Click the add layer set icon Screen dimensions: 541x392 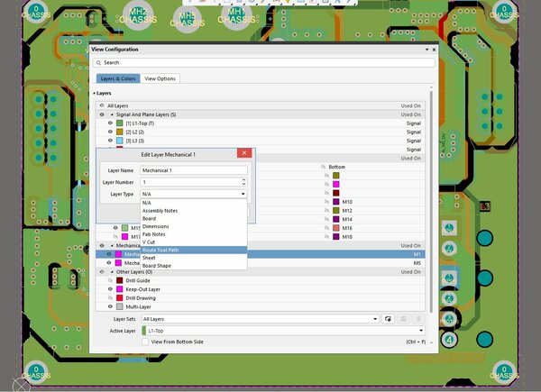click(x=388, y=319)
